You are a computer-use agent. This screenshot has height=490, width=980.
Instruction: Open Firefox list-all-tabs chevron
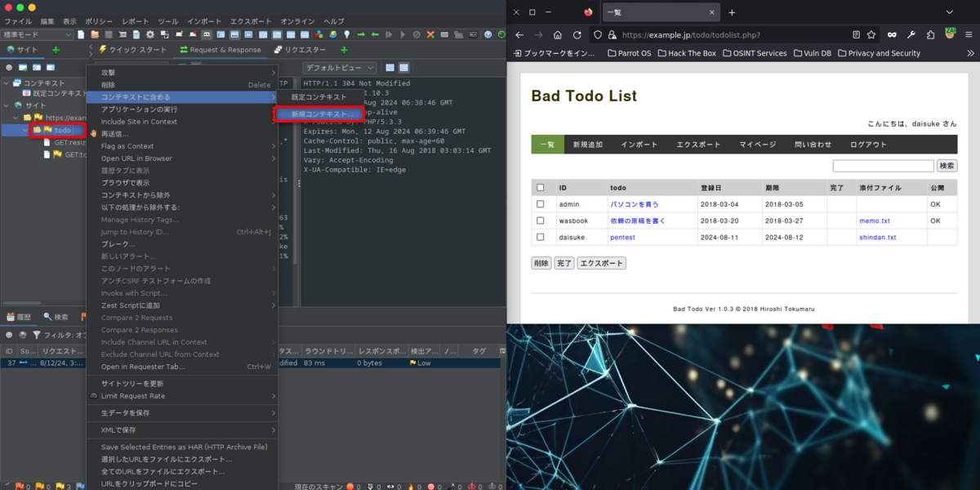pyautogui.click(x=950, y=12)
